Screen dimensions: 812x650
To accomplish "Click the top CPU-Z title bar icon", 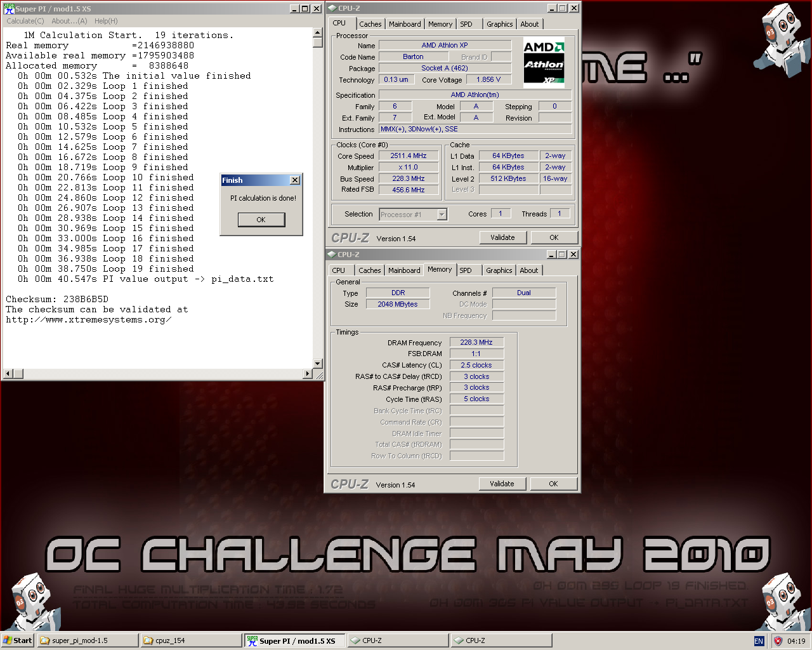I will pyautogui.click(x=332, y=8).
